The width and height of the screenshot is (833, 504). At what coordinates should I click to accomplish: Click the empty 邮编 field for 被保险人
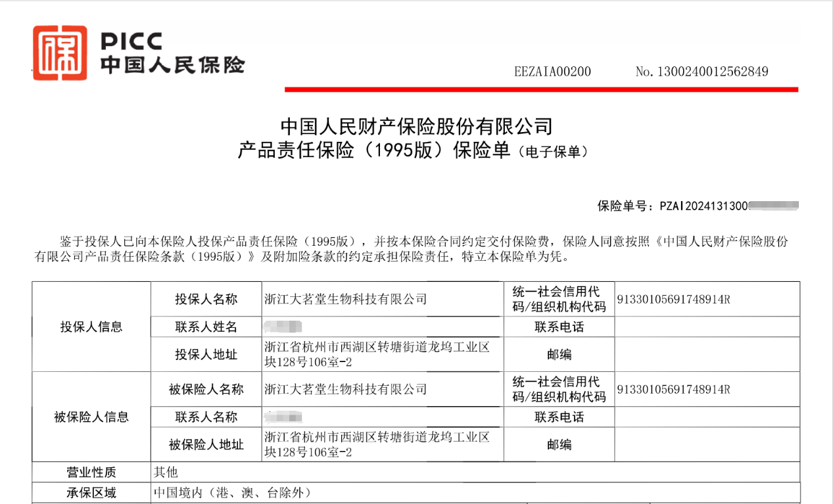point(707,445)
